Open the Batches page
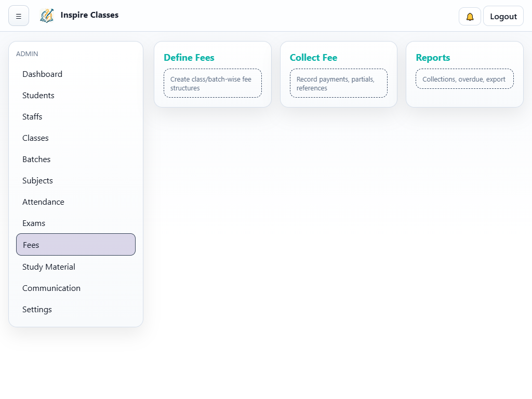Image resolution: width=532 pixels, height=399 pixels. pyautogui.click(x=36, y=159)
